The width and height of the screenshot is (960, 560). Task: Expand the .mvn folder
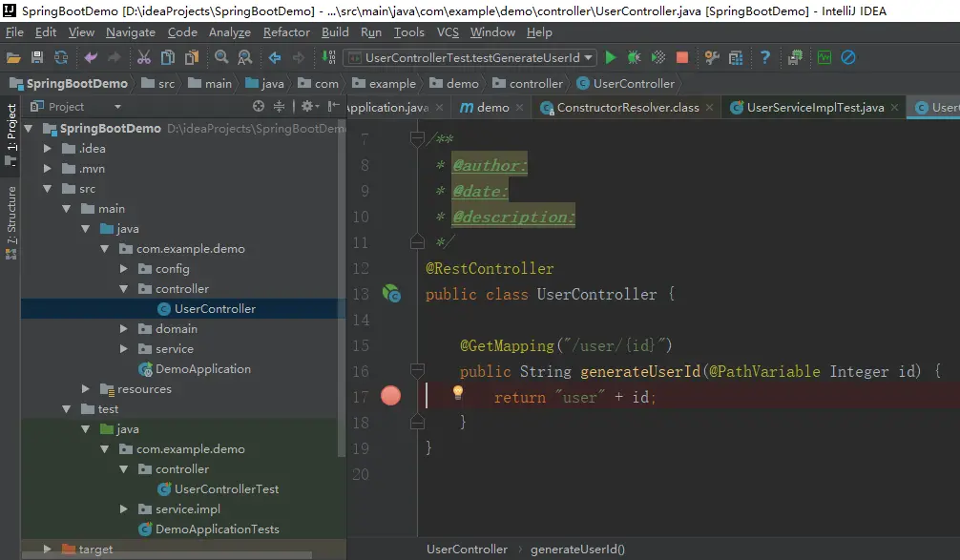[x=47, y=169]
